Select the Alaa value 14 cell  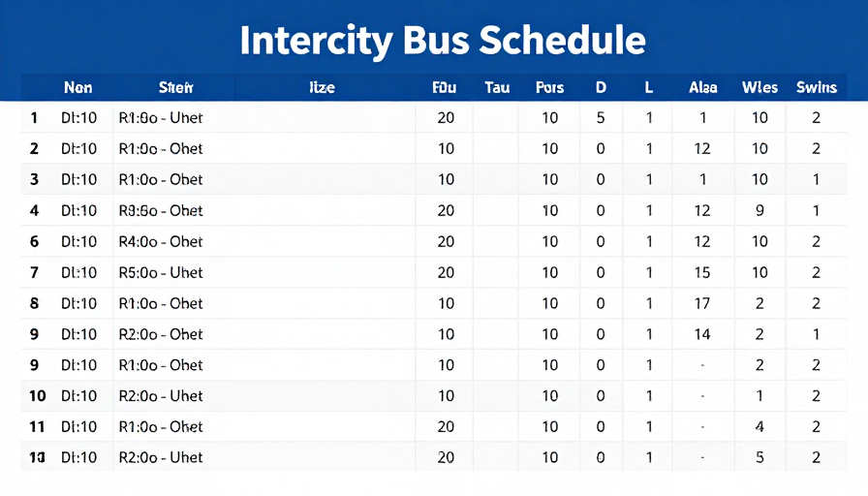(x=702, y=334)
